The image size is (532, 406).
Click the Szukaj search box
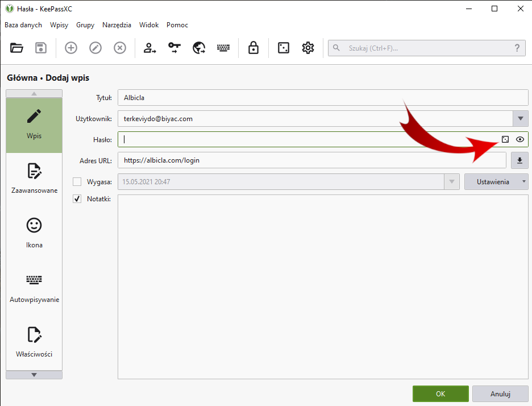(x=426, y=48)
